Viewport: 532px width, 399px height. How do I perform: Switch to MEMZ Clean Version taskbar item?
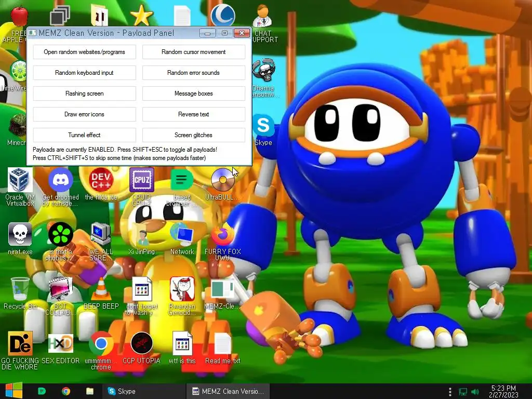228,391
